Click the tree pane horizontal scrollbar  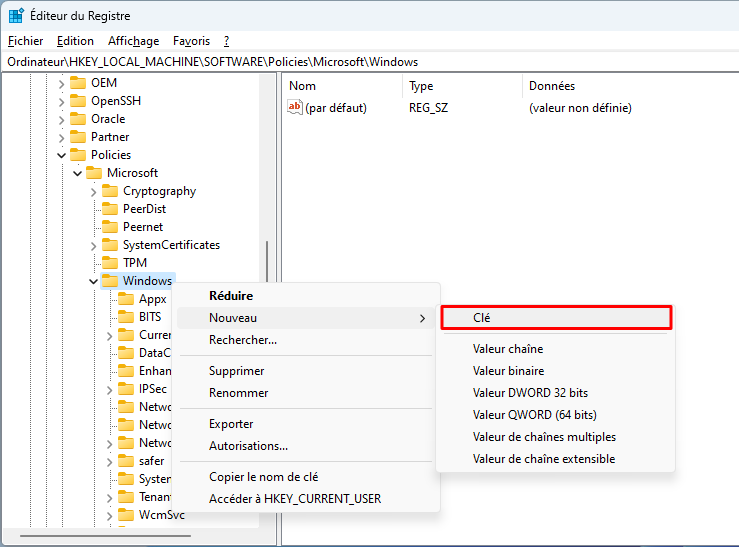tap(106, 536)
